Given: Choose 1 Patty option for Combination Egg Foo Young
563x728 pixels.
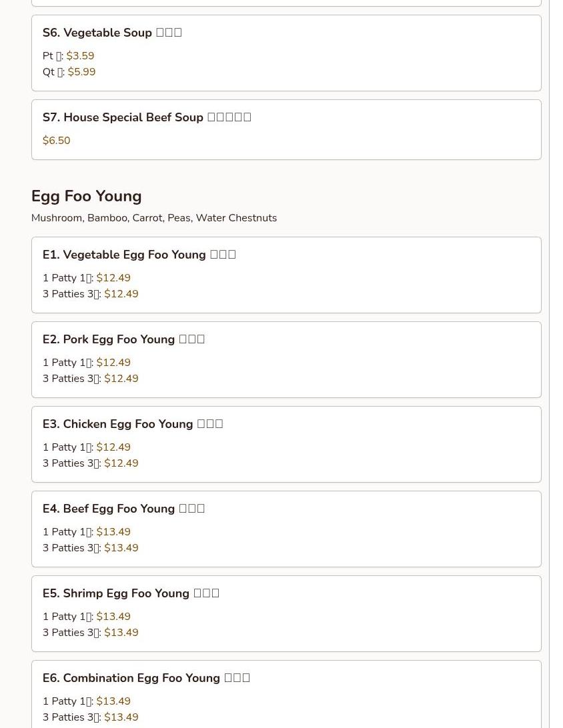Looking at the screenshot, I should click(x=87, y=701).
